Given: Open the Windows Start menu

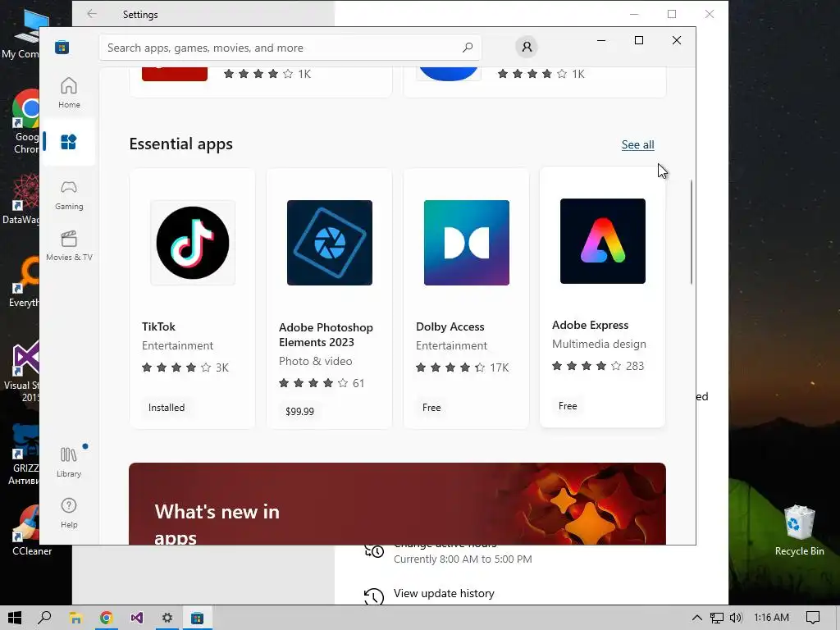Looking at the screenshot, I should [15, 618].
